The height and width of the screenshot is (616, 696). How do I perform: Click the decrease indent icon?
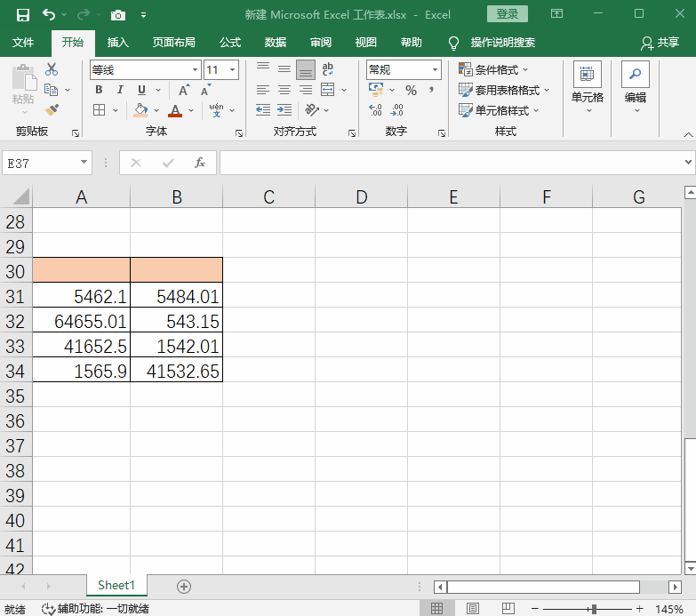click(263, 109)
